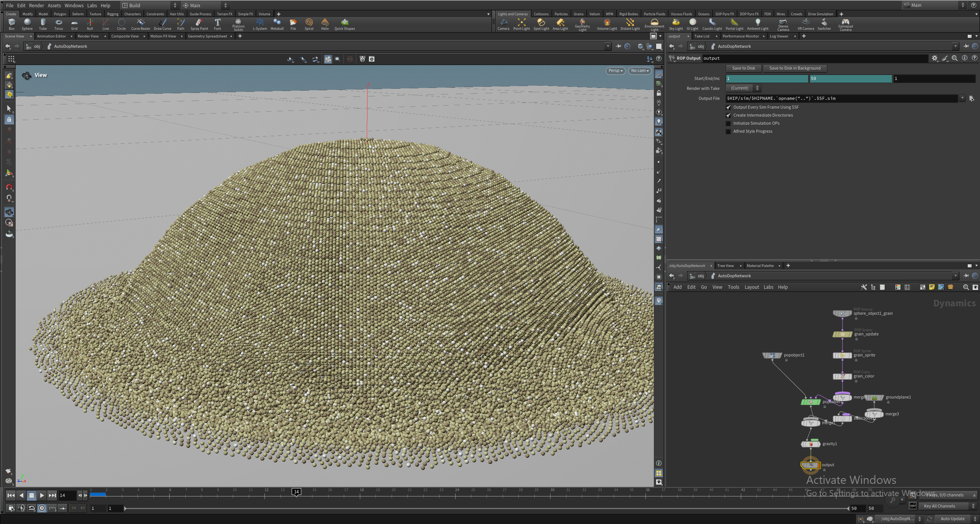This screenshot has width=980, height=524.
Task: Open the Persp view dropdown
Action: (x=615, y=71)
